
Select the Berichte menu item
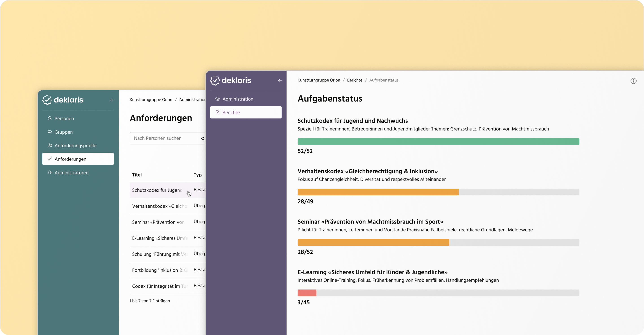coord(231,112)
